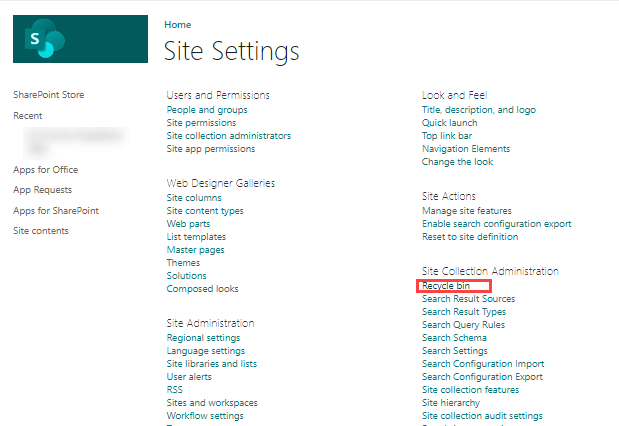619x426 pixels.
Task: Open Search Settings
Action: (455, 351)
